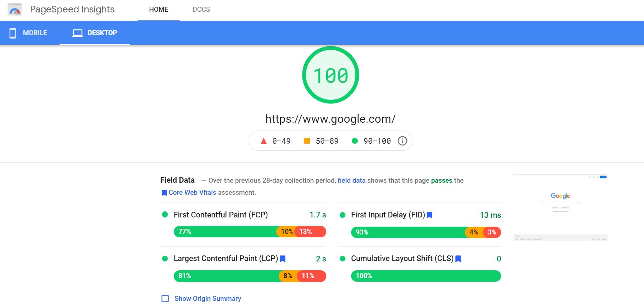Click the mobile phone icon
Viewport: 644px width, 304px height.
[x=13, y=33]
